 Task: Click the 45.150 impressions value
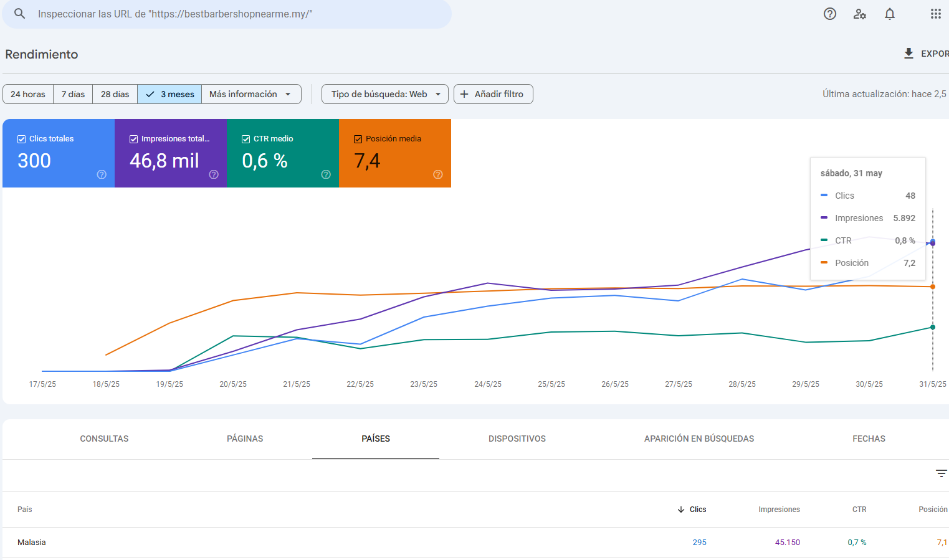[x=788, y=543]
